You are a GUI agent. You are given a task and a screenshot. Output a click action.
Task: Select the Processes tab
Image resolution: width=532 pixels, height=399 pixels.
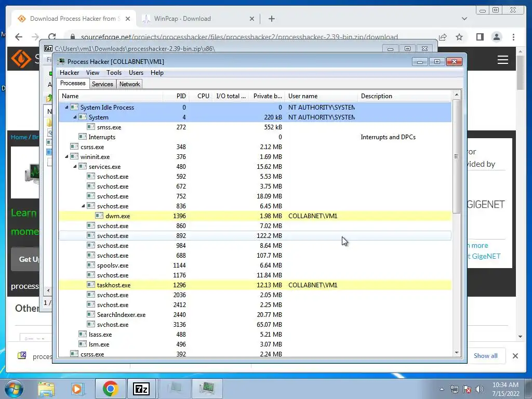tap(73, 84)
